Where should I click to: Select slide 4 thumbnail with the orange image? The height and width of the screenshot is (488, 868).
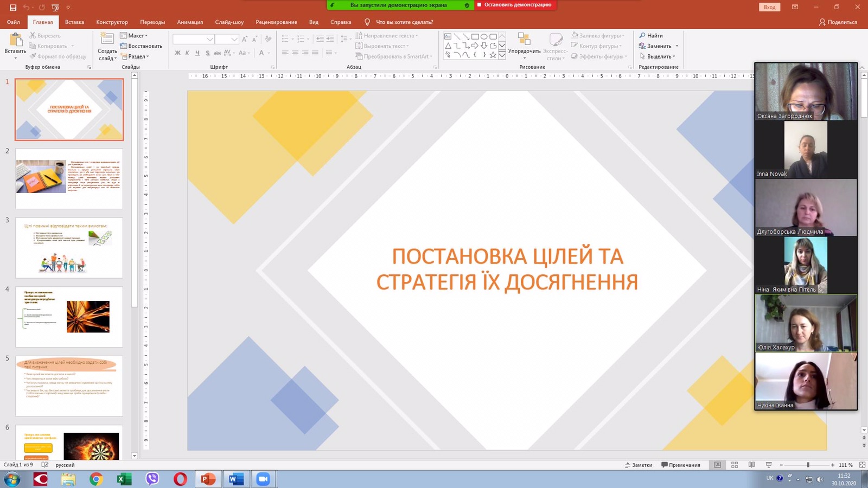[x=69, y=317]
